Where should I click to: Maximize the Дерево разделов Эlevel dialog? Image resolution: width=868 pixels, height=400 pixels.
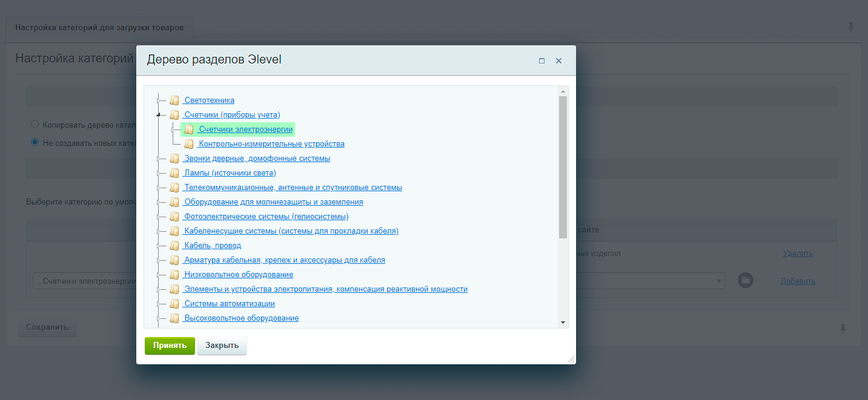coord(542,61)
